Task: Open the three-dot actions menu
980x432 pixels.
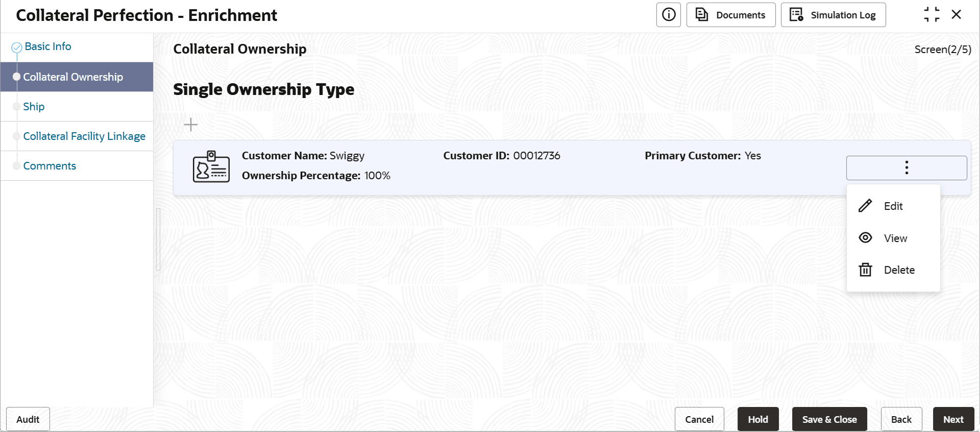Action: [906, 167]
